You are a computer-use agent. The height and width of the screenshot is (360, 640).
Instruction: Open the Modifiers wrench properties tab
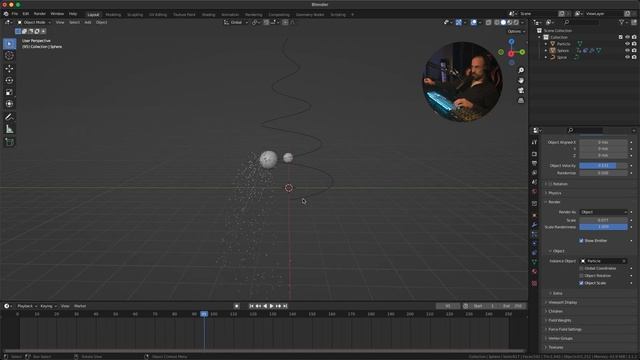pyautogui.click(x=534, y=225)
